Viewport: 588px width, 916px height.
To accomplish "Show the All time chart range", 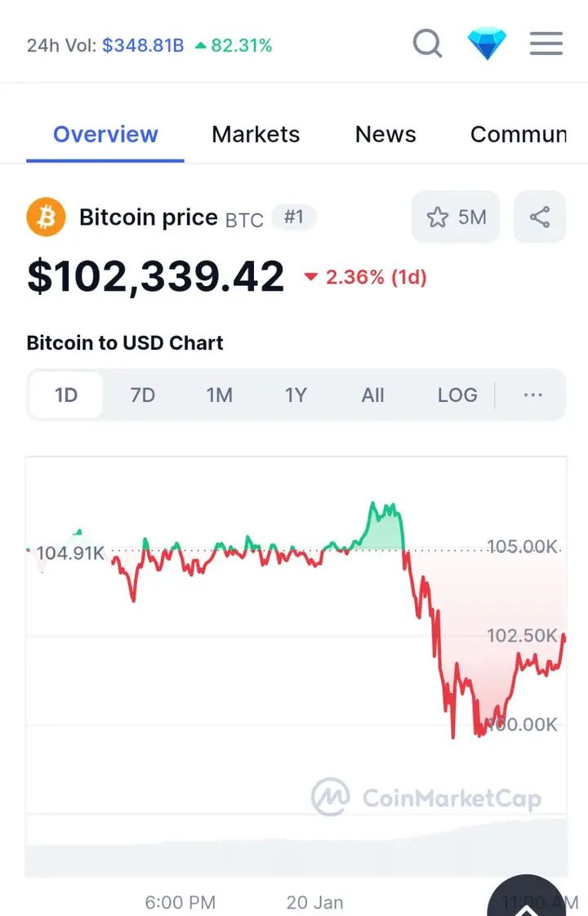I will (x=372, y=395).
